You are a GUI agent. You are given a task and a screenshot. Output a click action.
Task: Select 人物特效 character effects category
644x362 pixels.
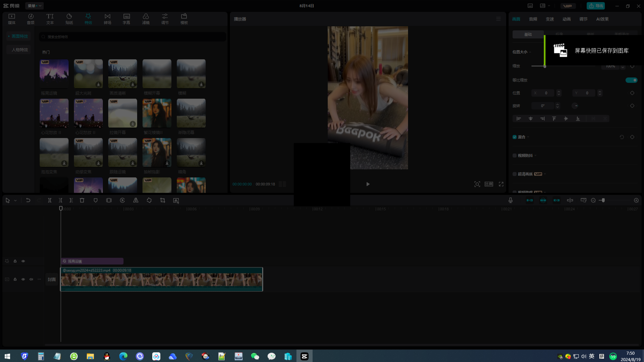point(19,50)
